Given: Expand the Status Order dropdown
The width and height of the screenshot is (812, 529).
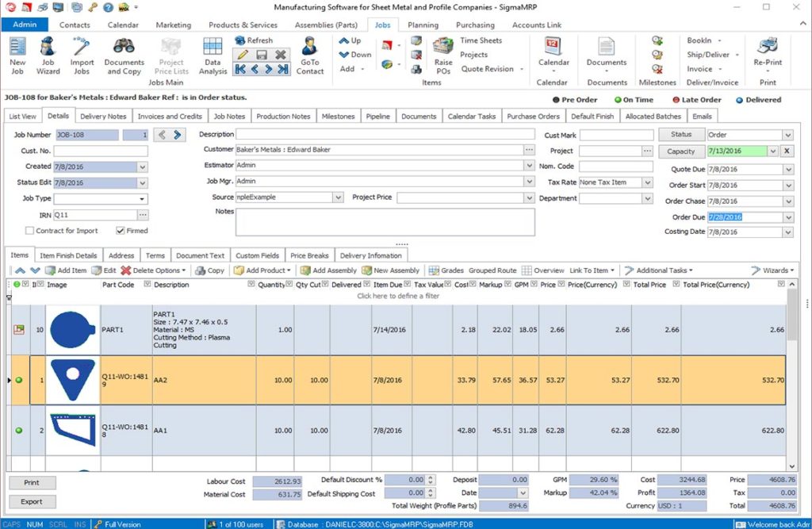Looking at the screenshot, I should (x=787, y=135).
